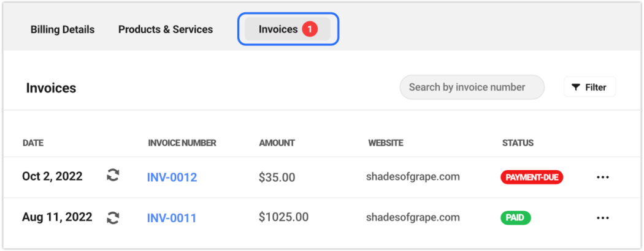Click shadesofgrape.com in the INV-0012 row

(413, 177)
